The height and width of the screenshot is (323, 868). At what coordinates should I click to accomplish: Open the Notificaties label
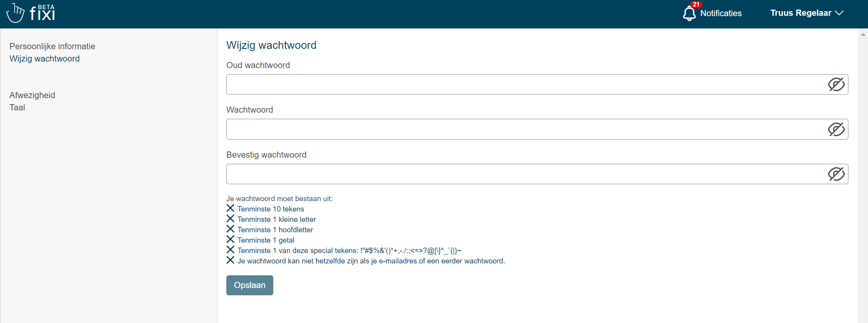721,13
